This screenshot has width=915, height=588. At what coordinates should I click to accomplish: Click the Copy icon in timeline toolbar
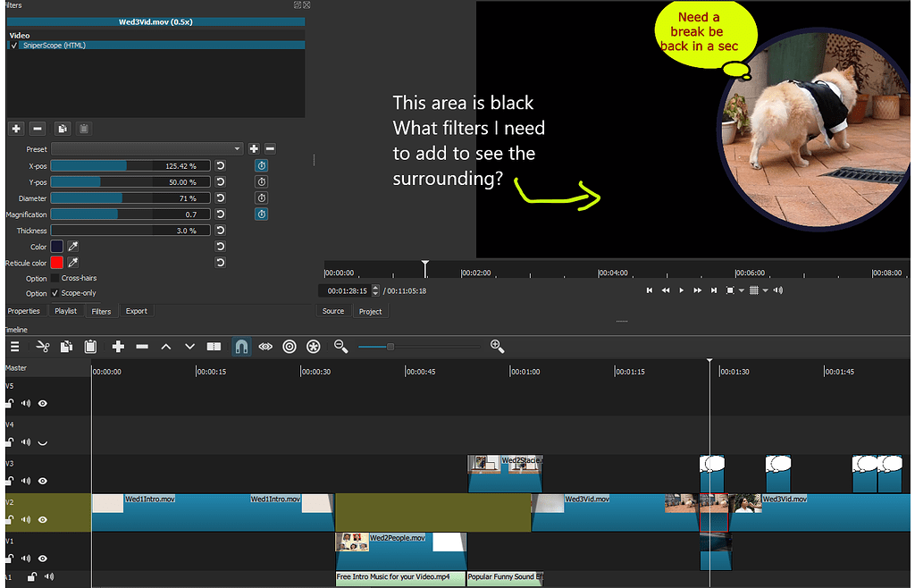pyautogui.click(x=66, y=347)
